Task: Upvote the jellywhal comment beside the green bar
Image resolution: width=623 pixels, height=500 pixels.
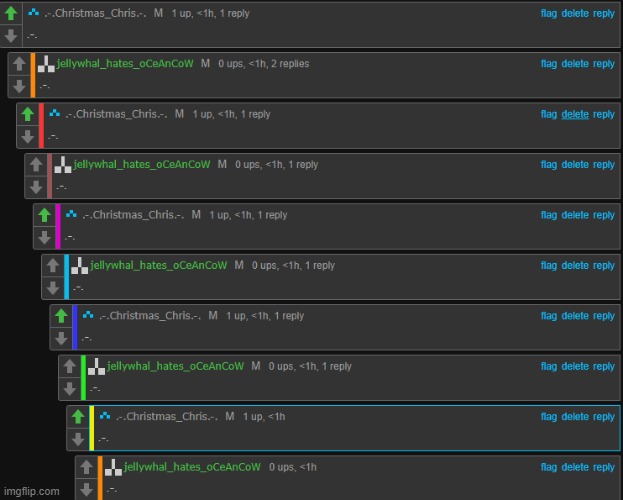Action: [68, 366]
